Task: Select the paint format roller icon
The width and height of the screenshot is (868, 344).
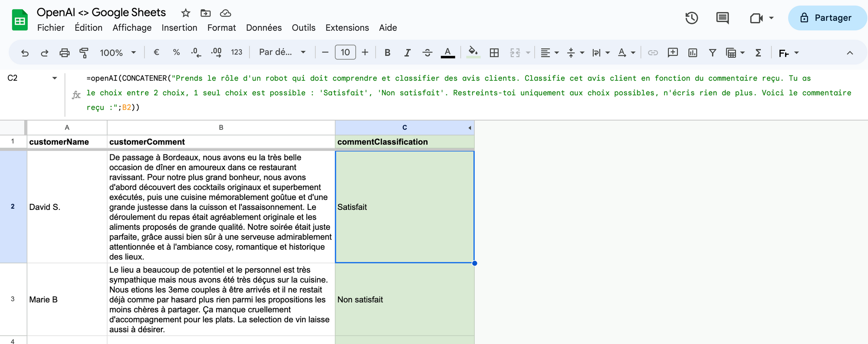Action: (84, 53)
